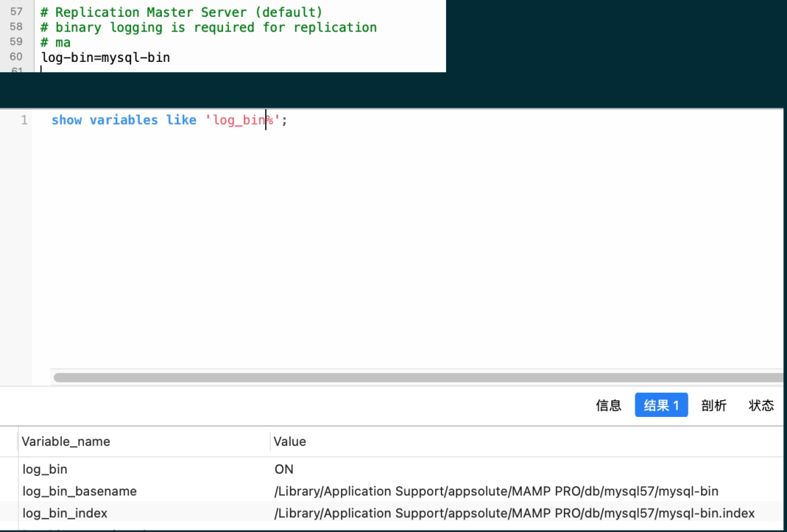Select the log_bin row name cell
Screen dimensions: 787x532
(x=44, y=469)
